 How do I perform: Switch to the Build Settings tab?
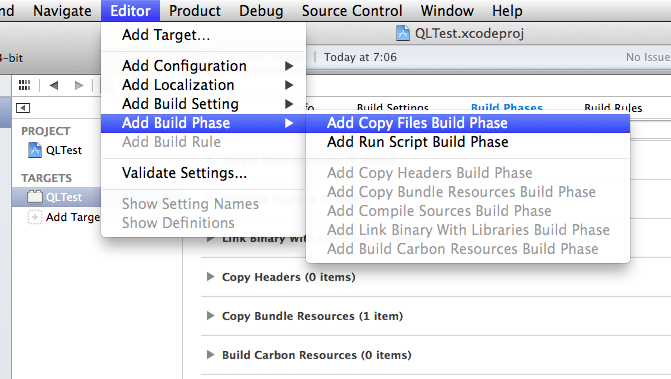pyautogui.click(x=393, y=108)
